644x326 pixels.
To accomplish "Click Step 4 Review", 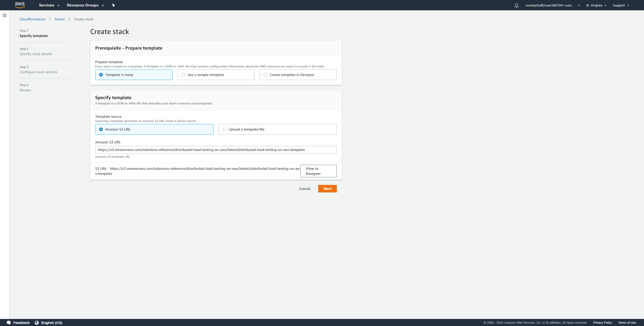I will point(25,88).
